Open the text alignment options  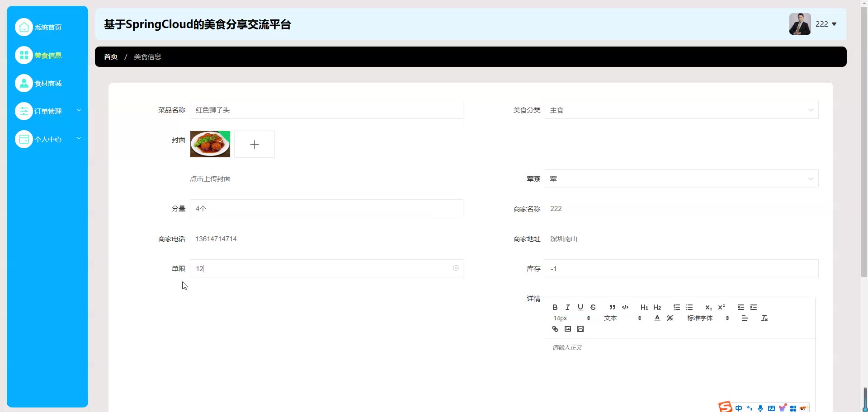click(x=745, y=318)
